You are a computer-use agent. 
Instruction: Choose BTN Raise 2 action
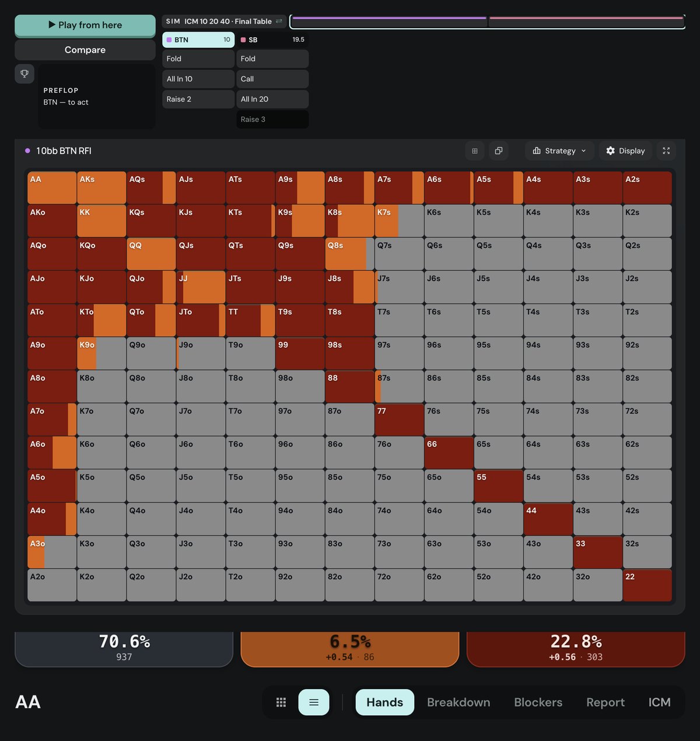click(x=198, y=99)
